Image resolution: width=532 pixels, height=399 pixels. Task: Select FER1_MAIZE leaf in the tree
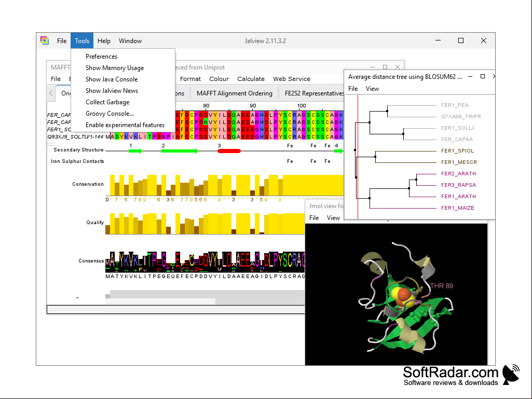click(x=457, y=208)
